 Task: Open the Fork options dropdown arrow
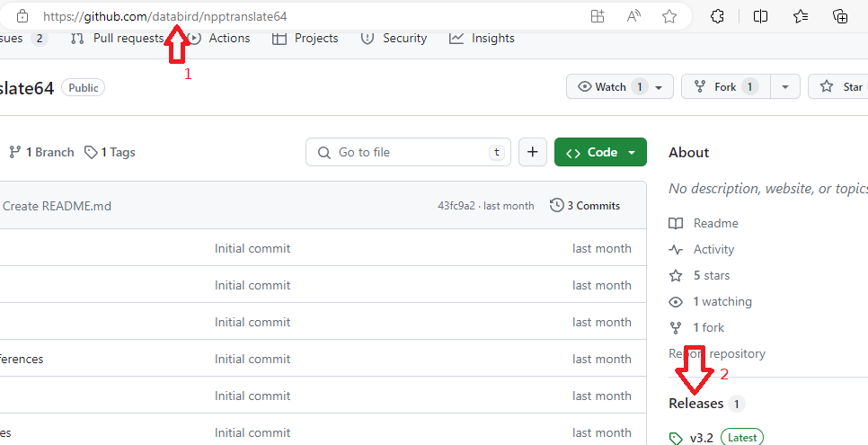(785, 87)
